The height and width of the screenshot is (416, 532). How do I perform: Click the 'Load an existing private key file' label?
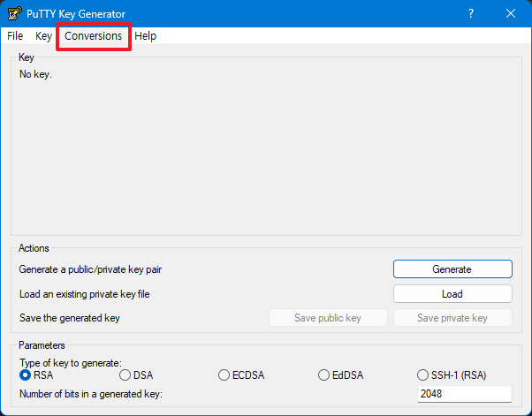point(85,294)
